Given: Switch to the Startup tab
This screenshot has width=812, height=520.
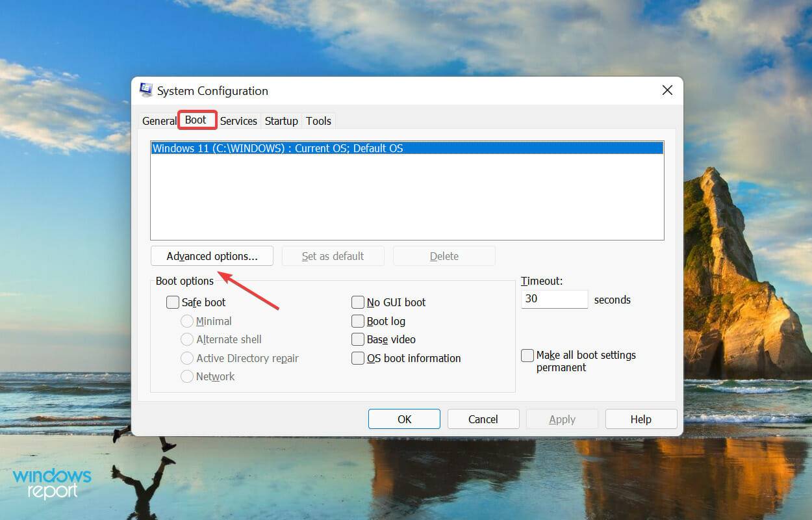Looking at the screenshot, I should click(281, 121).
